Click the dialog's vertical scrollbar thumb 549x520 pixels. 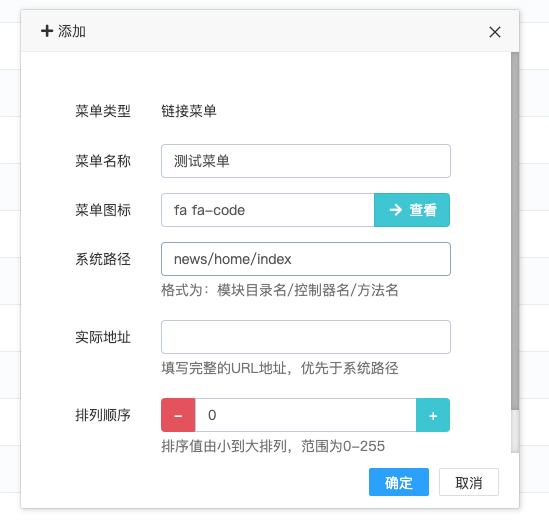coord(515,231)
